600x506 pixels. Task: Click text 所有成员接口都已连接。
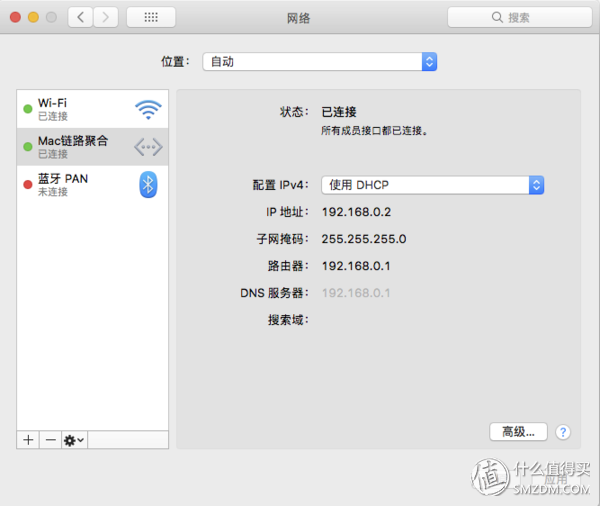click(x=375, y=131)
